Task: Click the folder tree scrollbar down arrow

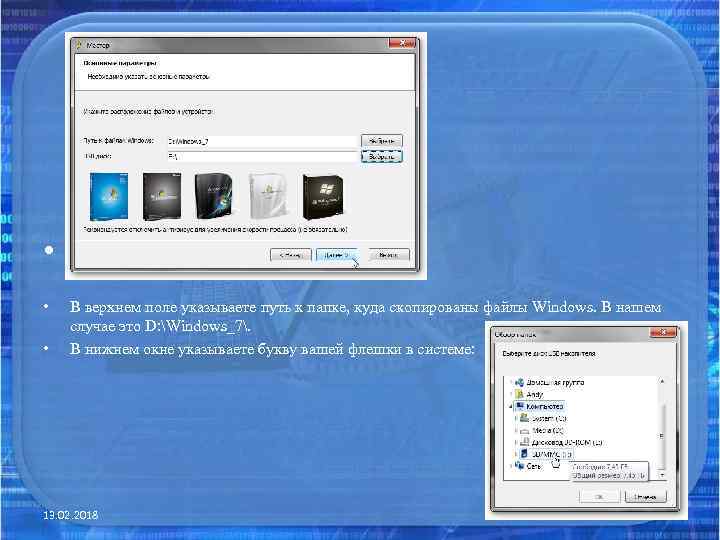Action: coord(662,475)
